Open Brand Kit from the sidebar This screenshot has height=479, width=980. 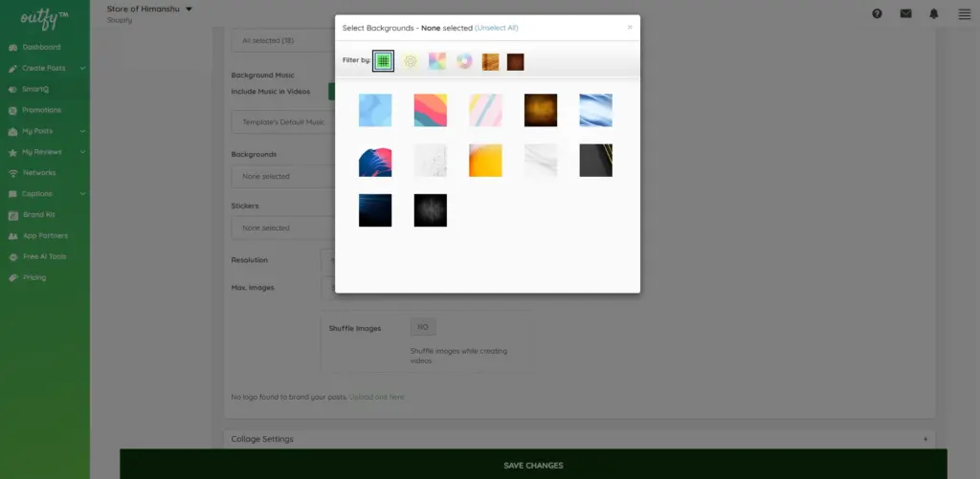point(39,215)
